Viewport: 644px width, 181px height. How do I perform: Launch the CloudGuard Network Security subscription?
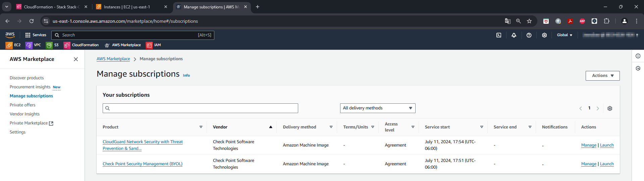tap(607, 145)
